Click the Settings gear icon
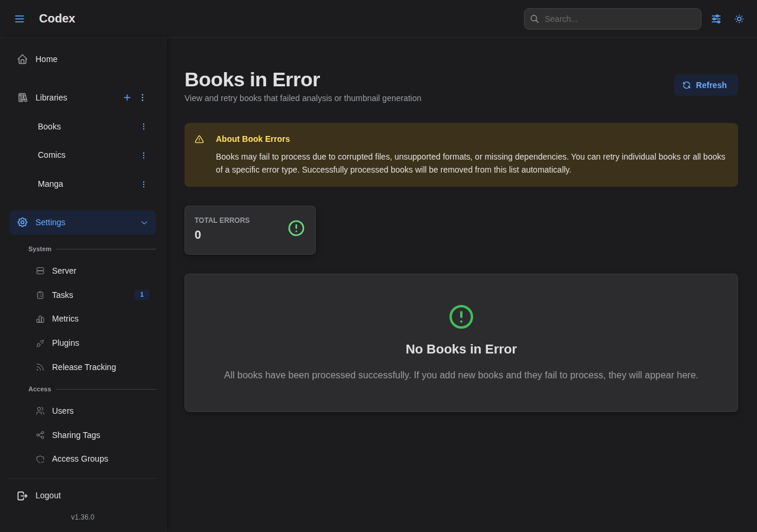Viewport: 757px width, 532px height. click(x=22, y=222)
